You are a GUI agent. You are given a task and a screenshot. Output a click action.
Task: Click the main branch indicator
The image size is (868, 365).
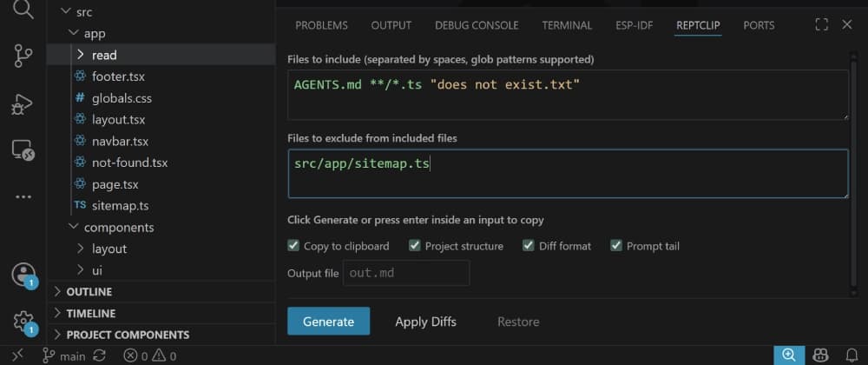(64, 356)
